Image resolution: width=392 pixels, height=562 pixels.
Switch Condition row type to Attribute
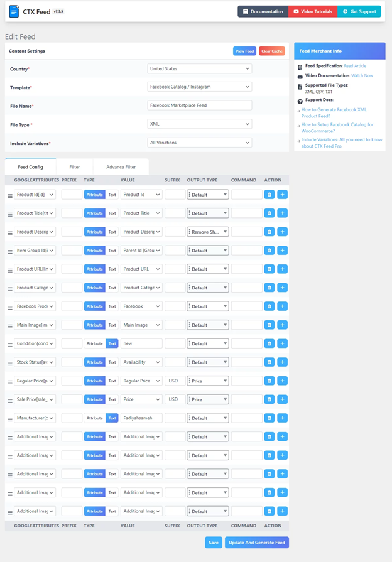pos(95,343)
